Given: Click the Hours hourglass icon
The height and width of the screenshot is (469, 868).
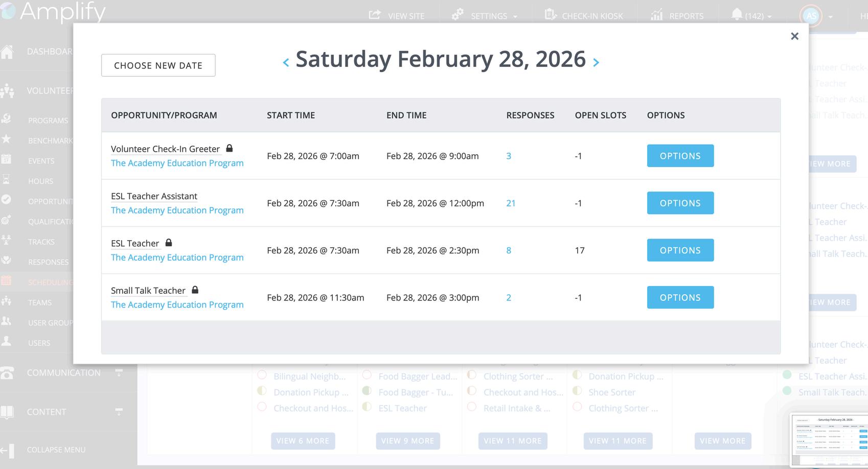Looking at the screenshot, I should point(6,179).
